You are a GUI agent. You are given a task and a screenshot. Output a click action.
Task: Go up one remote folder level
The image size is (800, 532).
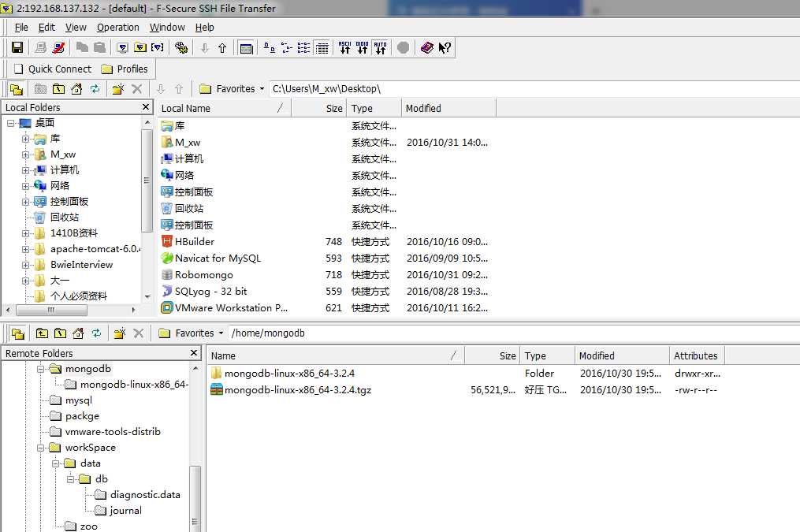pos(42,333)
